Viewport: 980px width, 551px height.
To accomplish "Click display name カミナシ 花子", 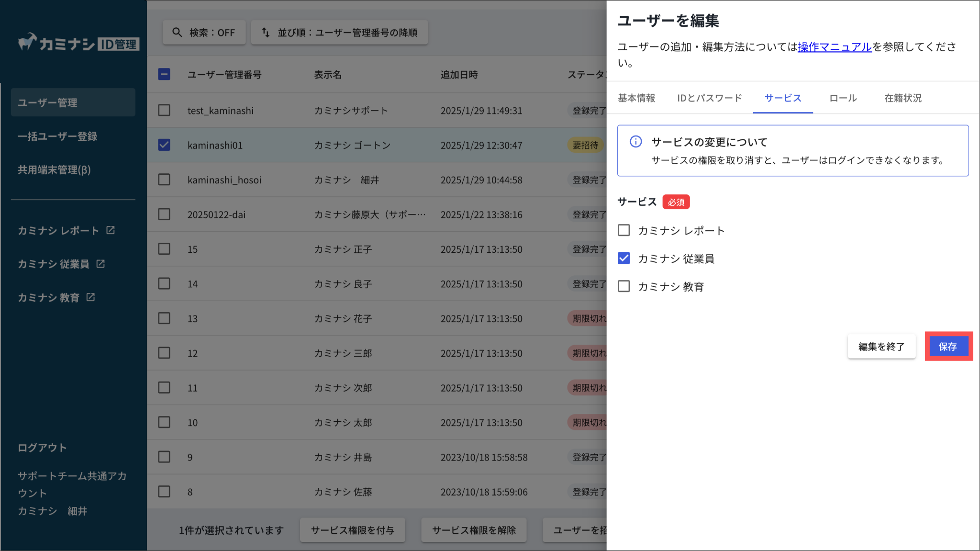I will click(x=343, y=319).
